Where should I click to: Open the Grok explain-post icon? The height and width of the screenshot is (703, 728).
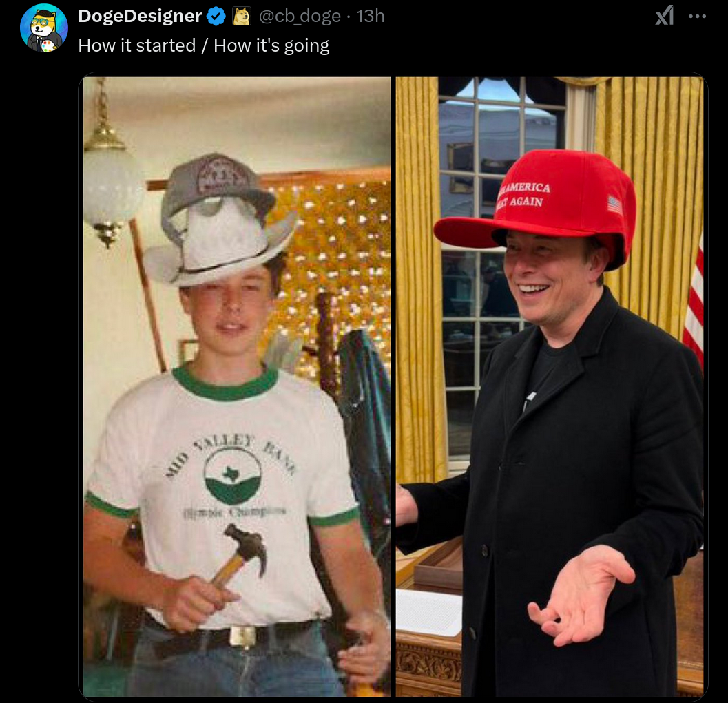click(665, 16)
